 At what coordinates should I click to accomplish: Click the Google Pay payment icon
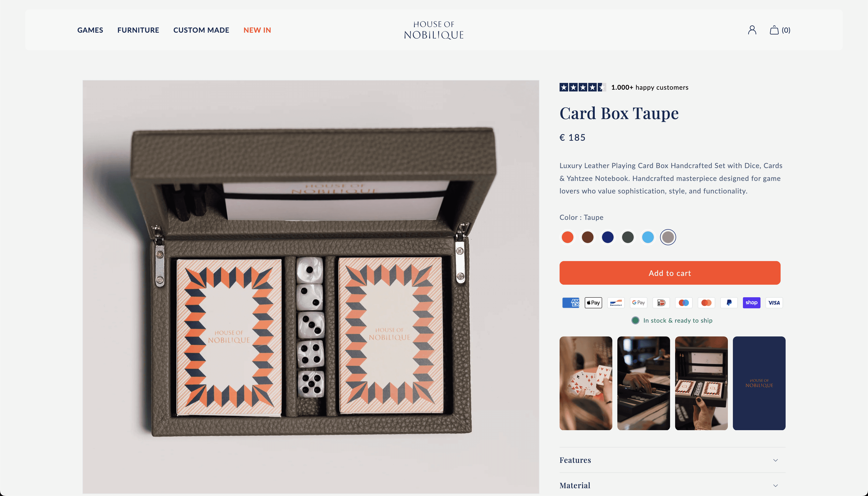click(638, 303)
